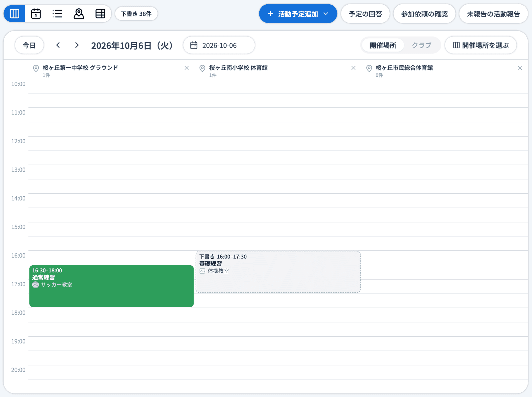The width and height of the screenshot is (532, 397).
Task: Remove 桜ヶ丘市民総合体育館 column
Action: 520,68
